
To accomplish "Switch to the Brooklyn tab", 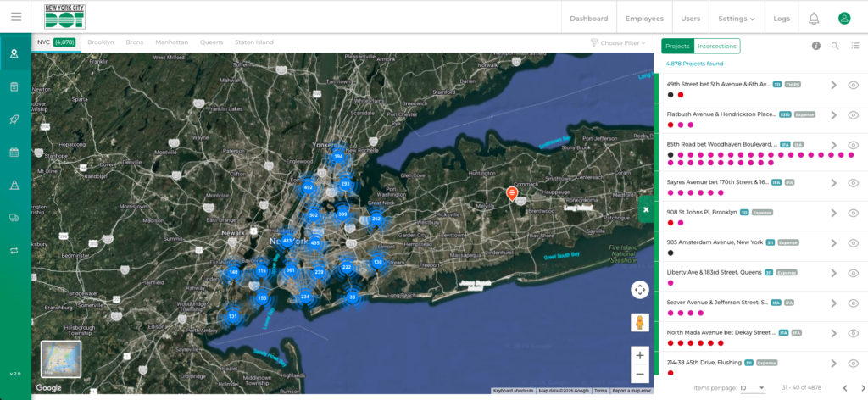I will tap(101, 42).
